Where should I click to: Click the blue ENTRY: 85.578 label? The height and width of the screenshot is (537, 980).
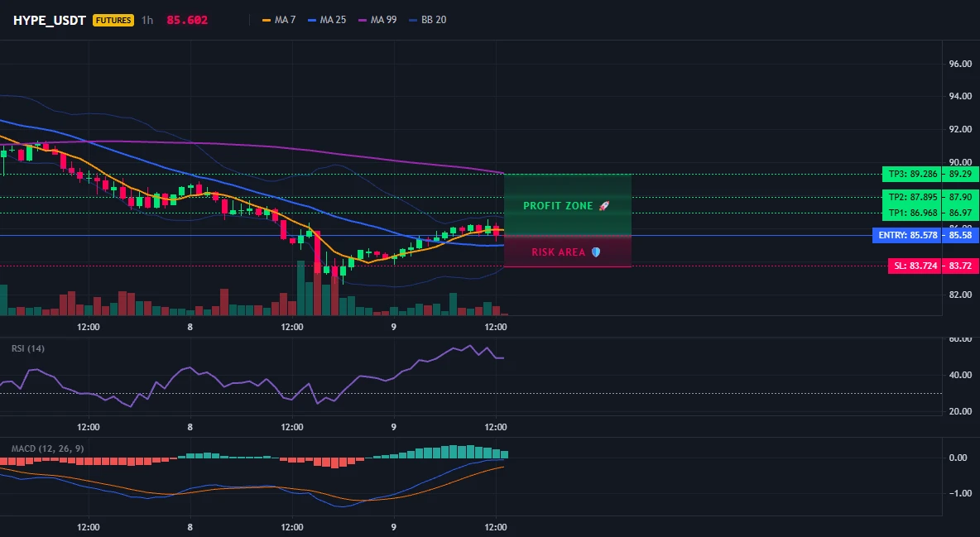click(x=908, y=236)
